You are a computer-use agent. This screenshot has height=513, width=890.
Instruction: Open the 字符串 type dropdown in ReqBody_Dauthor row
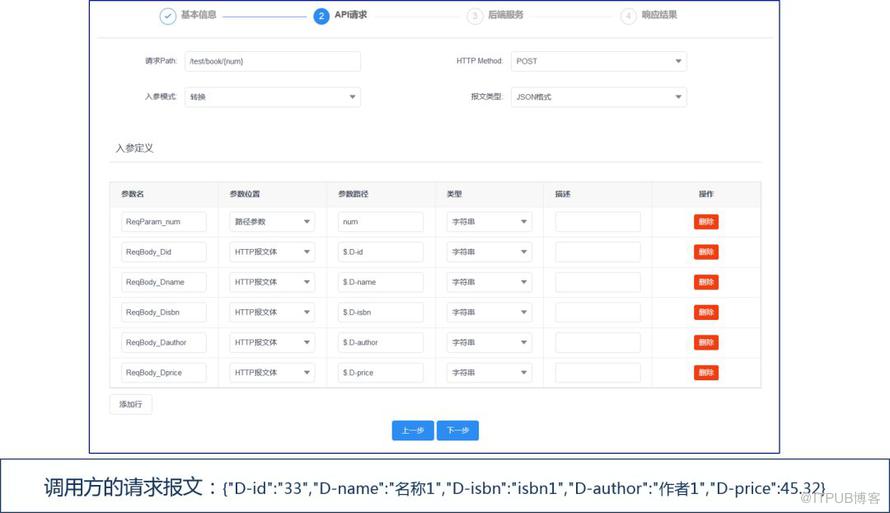pos(489,342)
